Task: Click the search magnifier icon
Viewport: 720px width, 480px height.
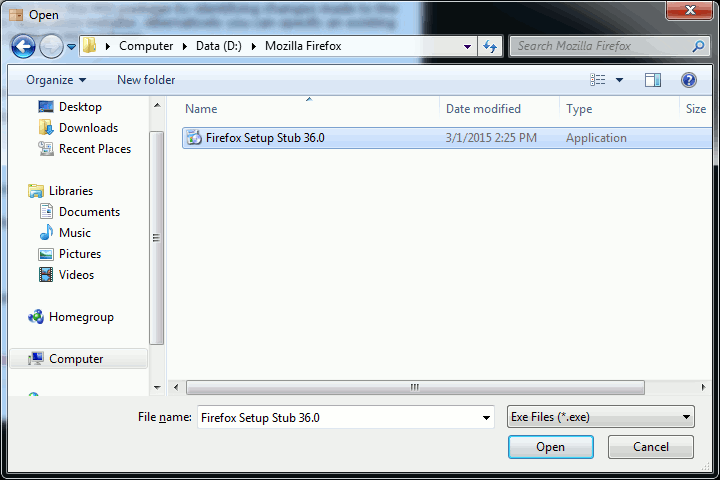Action: coord(698,46)
